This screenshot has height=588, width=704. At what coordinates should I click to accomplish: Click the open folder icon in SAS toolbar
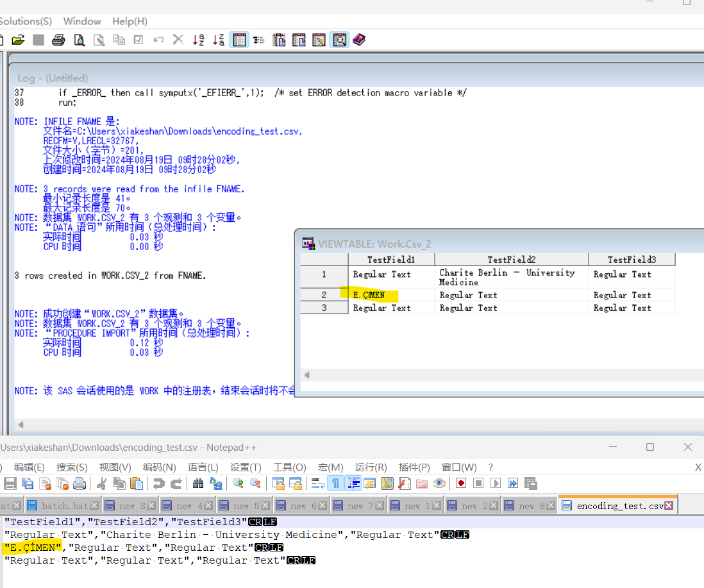tap(18, 40)
